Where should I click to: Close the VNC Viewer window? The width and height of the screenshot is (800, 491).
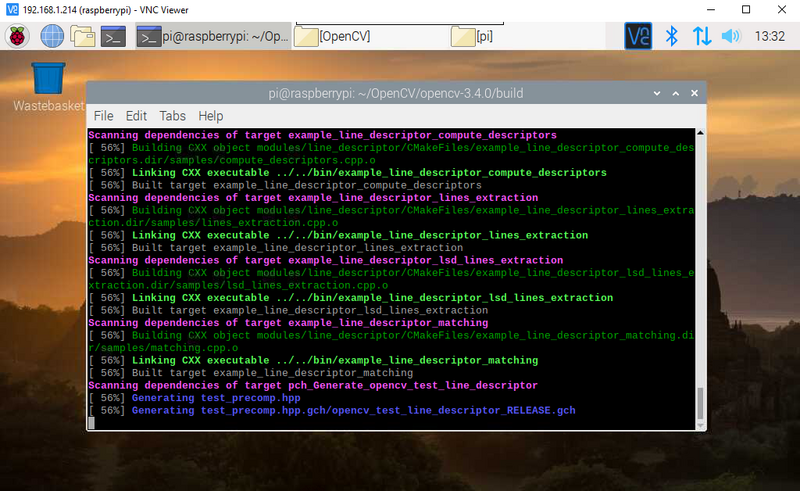point(782,10)
